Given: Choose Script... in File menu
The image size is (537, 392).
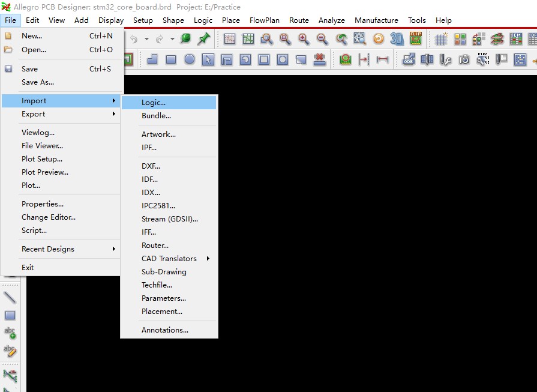Looking at the screenshot, I should pos(61,231).
